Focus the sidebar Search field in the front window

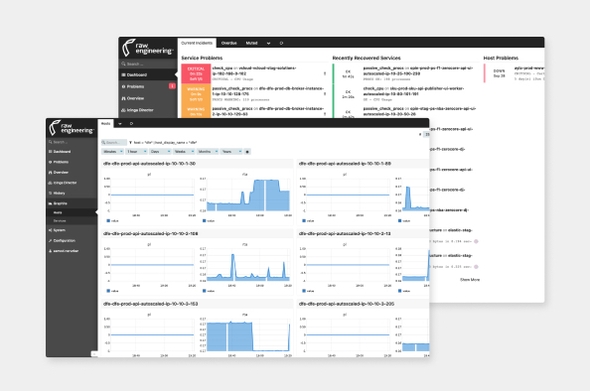tap(71, 142)
